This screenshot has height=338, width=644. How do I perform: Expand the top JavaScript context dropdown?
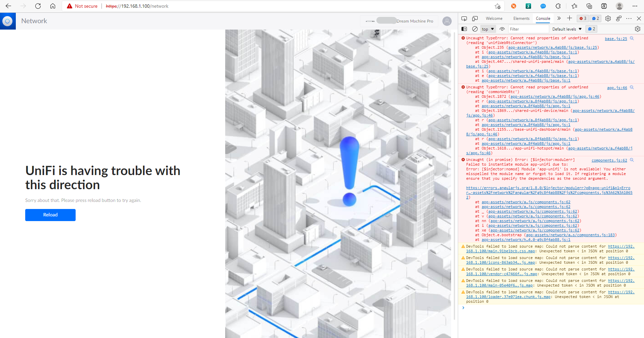[x=488, y=29]
